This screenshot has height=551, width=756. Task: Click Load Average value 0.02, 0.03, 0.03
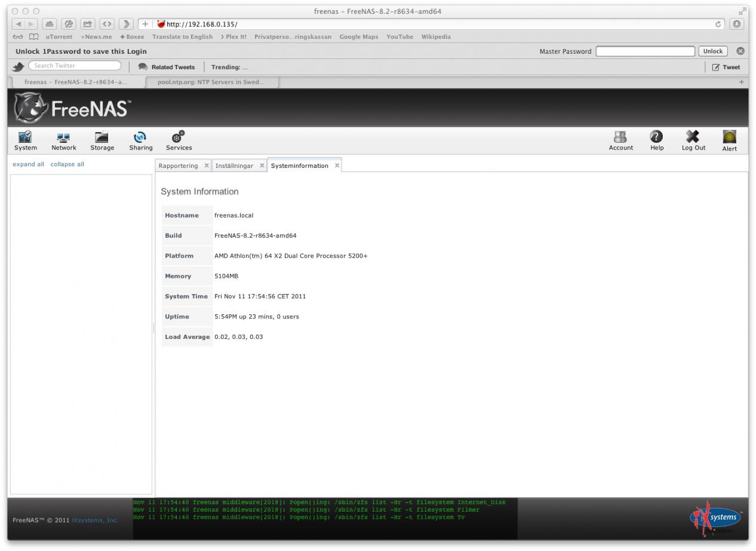[x=239, y=337]
